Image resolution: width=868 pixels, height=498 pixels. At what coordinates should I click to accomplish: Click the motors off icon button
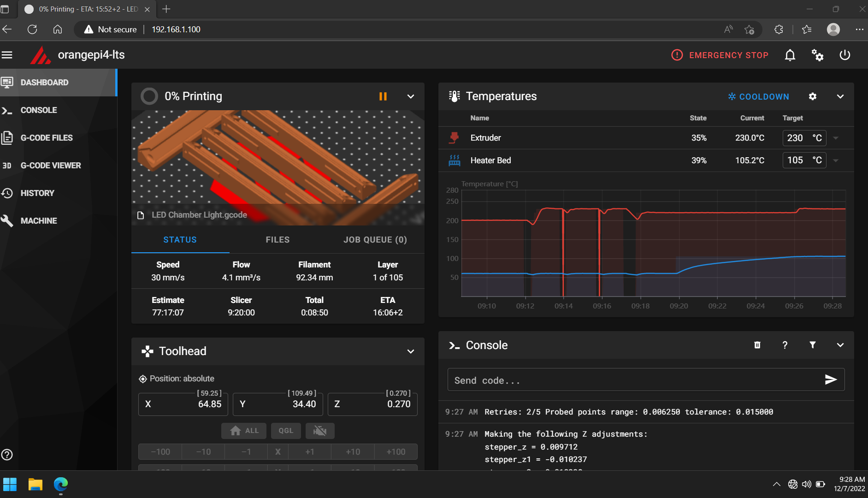[320, 431]
